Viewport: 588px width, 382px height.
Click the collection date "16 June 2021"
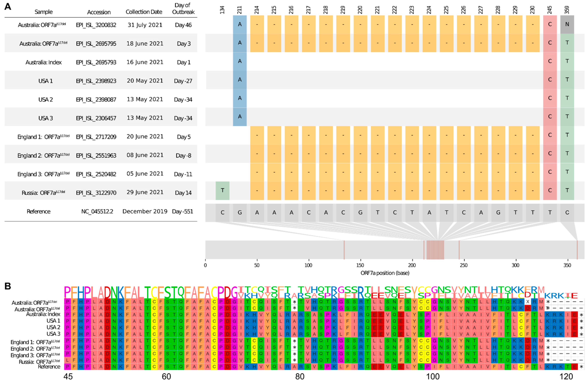(x=145, y=62)
